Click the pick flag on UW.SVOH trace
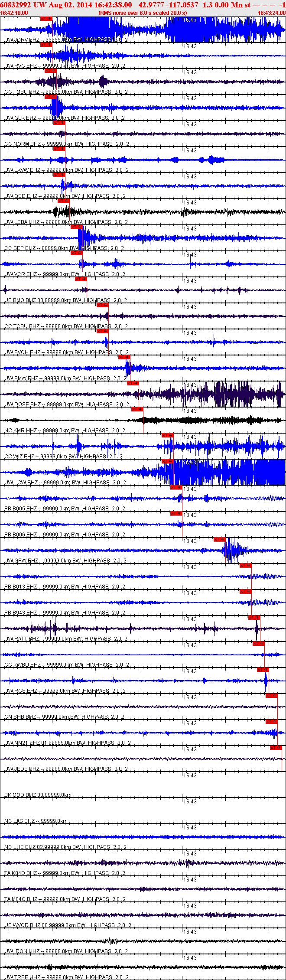The image size is (286, 980). 102,331
